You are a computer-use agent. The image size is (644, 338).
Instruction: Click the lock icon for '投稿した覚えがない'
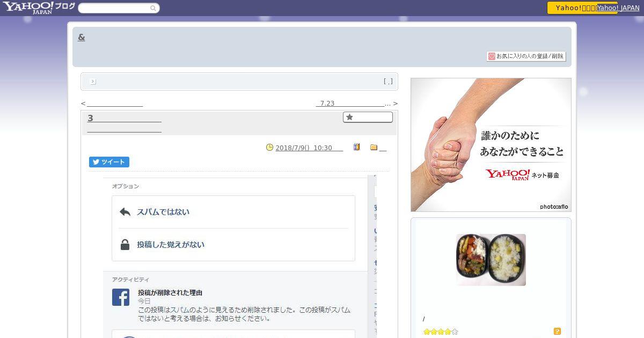(125, 245)
